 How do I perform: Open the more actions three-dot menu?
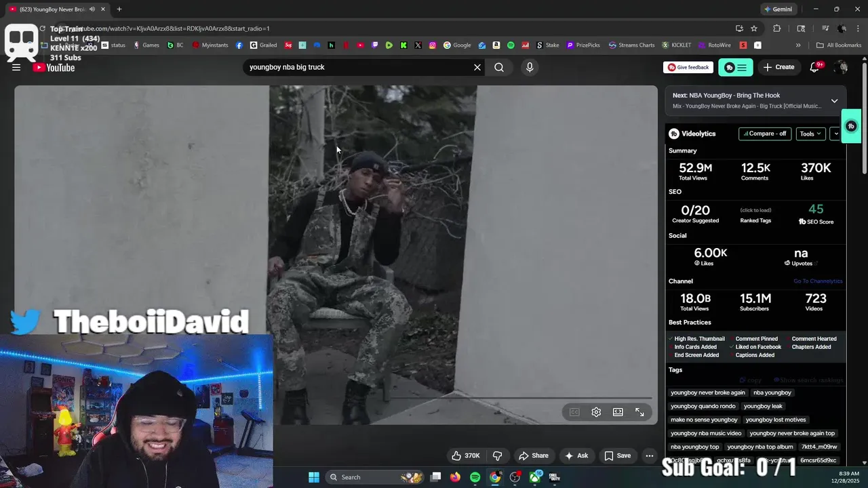[650, 455]
